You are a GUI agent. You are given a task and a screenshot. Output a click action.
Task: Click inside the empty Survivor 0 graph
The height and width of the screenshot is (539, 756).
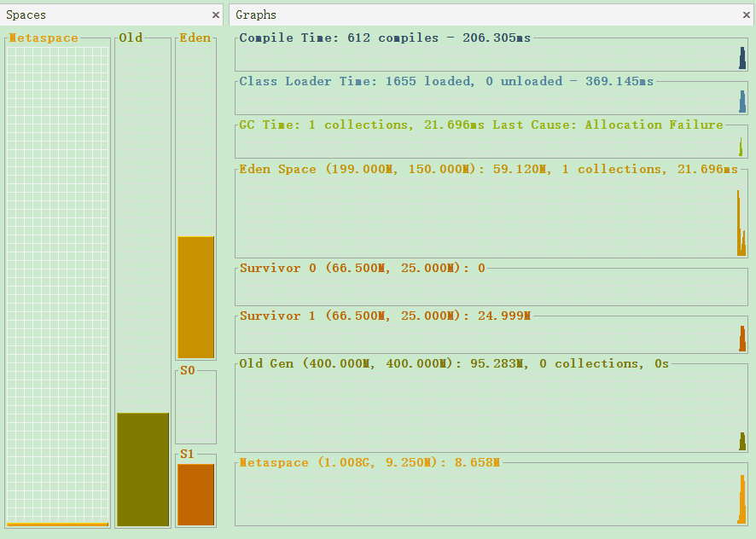[491, 289]
